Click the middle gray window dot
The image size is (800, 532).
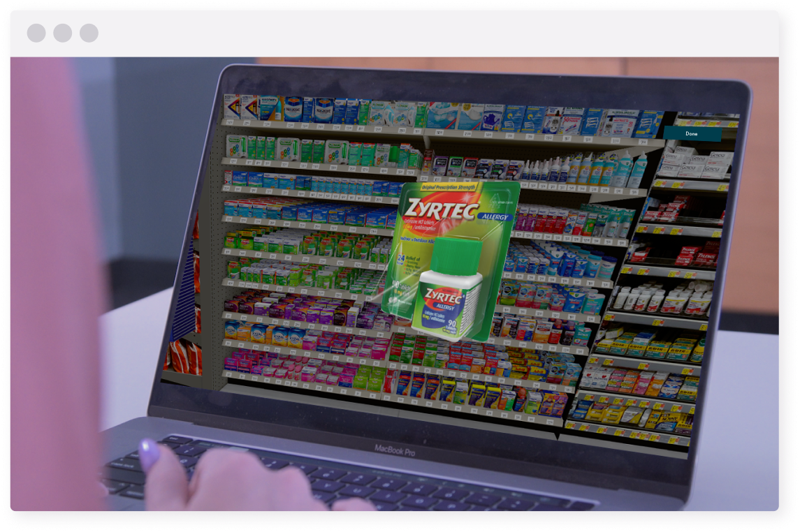pos(63,33)
